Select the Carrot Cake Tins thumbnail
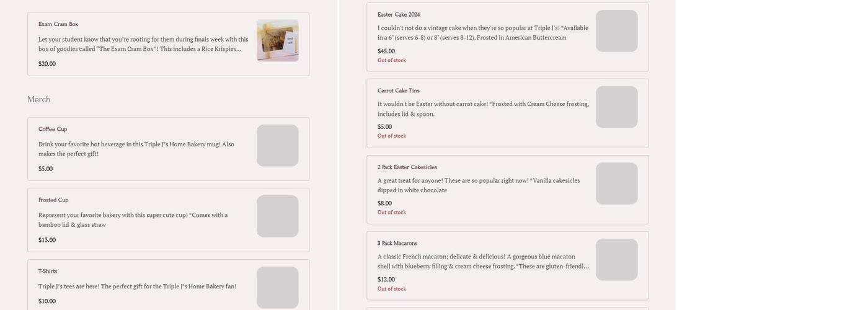This screenshot has height=310, width=868. pyautogui.click(x=616, y=107)
